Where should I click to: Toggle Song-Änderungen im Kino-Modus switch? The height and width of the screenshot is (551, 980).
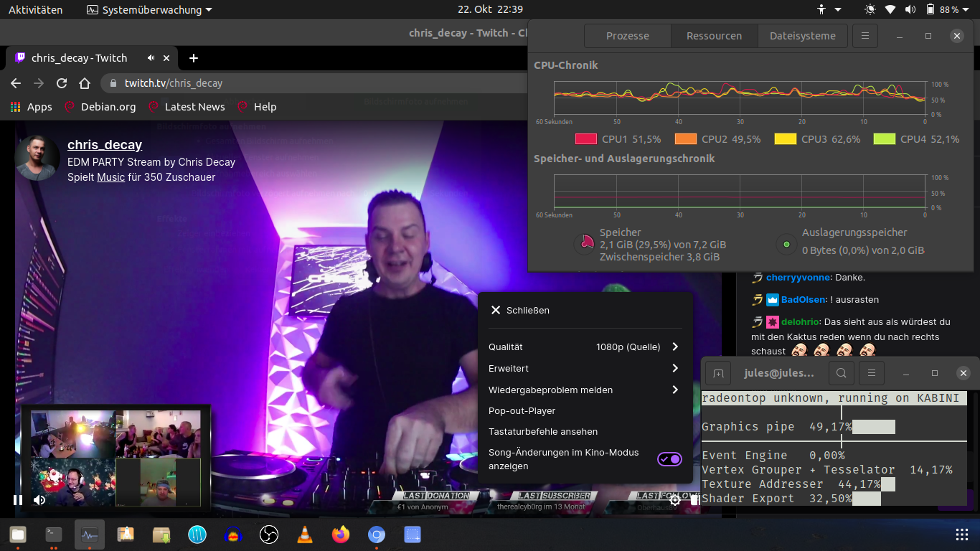[669, 459]
